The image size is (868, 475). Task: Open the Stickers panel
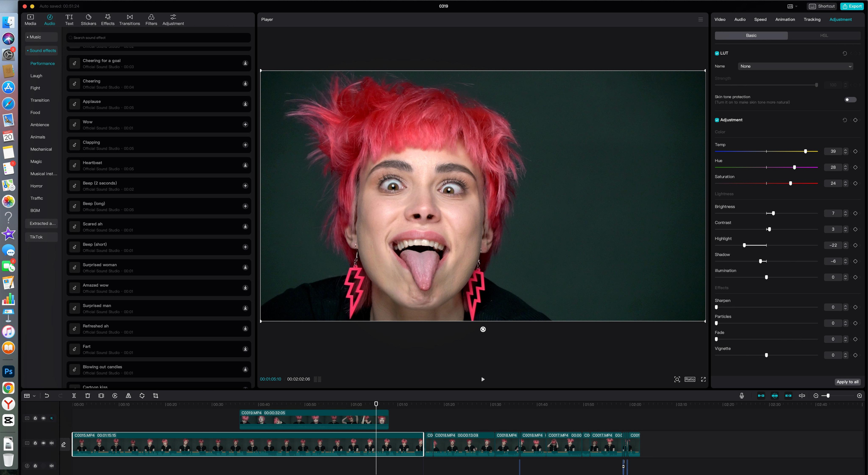[x=88, y=20]
